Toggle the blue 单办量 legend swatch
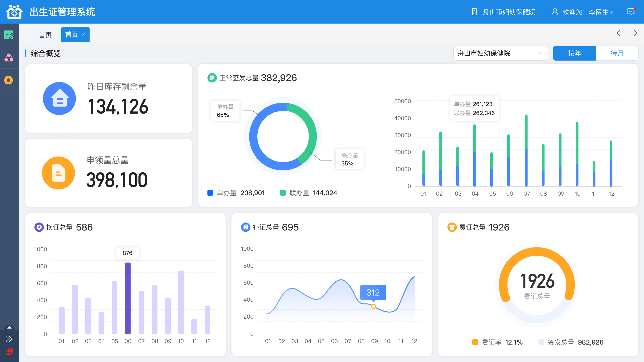 210,193
